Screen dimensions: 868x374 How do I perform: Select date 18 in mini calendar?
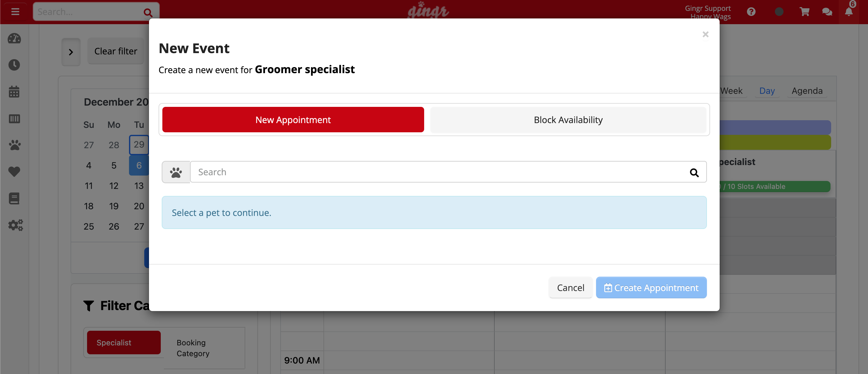[89, 206]
